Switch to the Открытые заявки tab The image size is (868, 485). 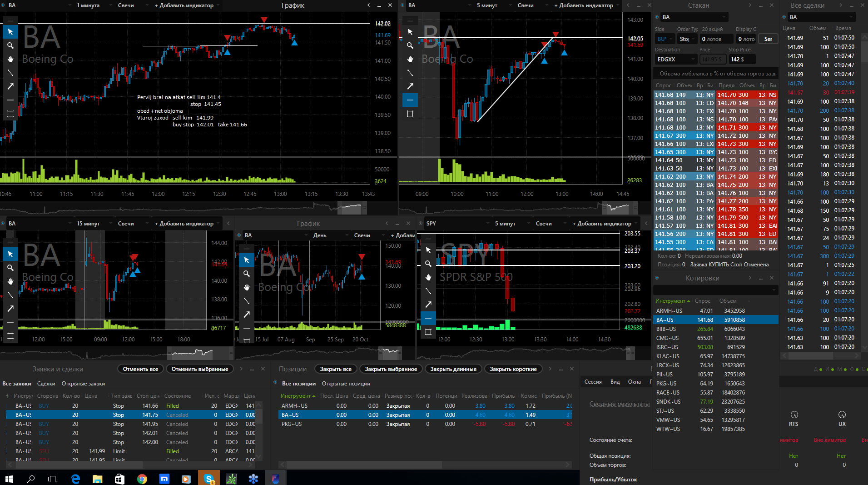(x=83, y=384)
